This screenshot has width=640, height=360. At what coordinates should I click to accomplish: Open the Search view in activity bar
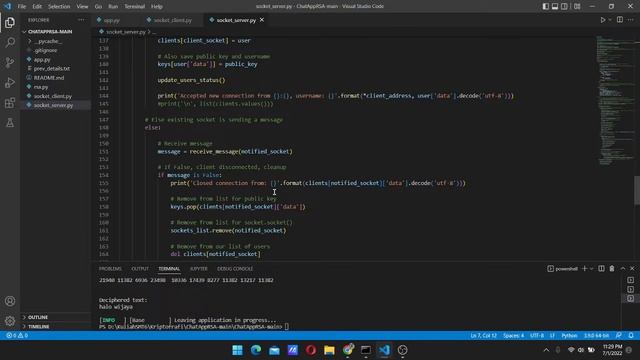pyautogui.click(x=10, y=42)
